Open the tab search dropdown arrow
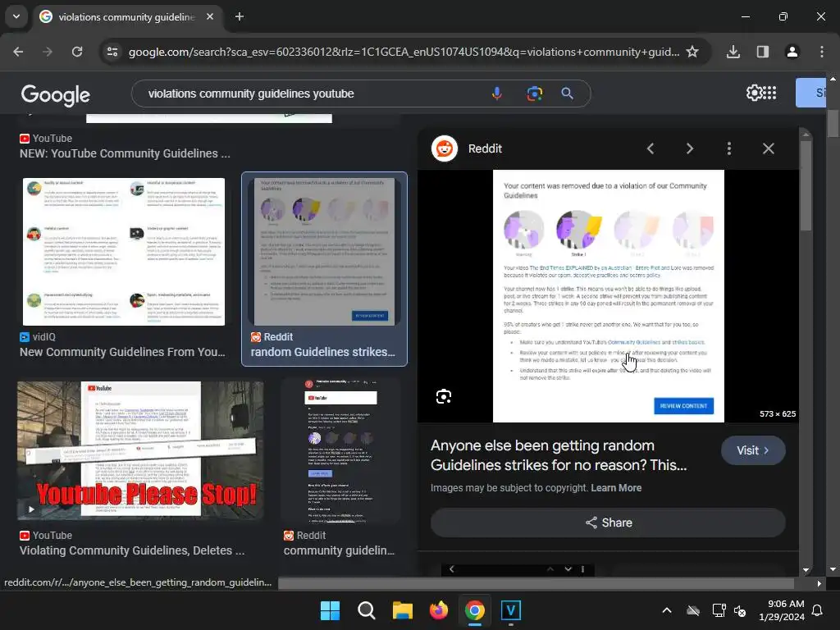 (16, 16)
